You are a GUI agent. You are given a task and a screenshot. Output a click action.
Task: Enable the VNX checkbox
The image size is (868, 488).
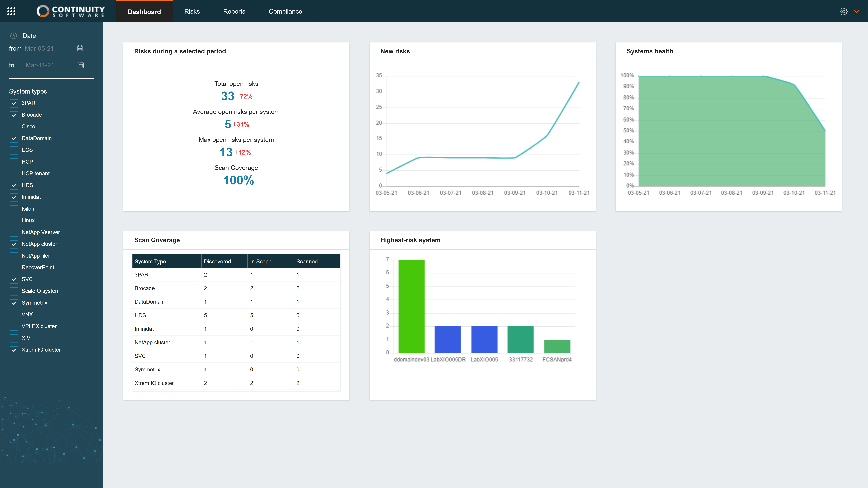tap(14, 315)
